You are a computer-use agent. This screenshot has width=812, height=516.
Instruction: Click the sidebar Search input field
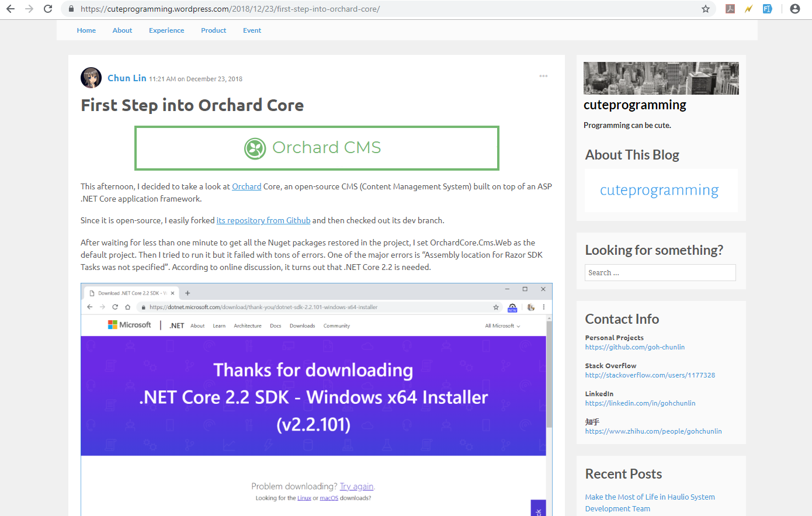(660, 272)
